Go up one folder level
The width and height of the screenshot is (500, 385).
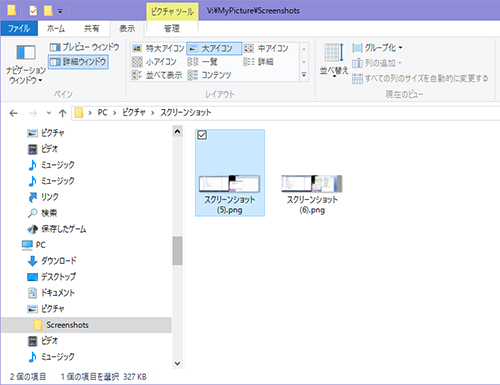point(62,114)
